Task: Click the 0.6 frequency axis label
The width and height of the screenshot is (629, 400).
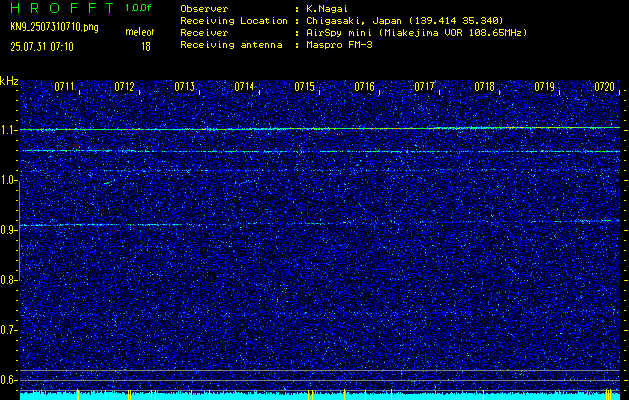Action: coord(8,380)
